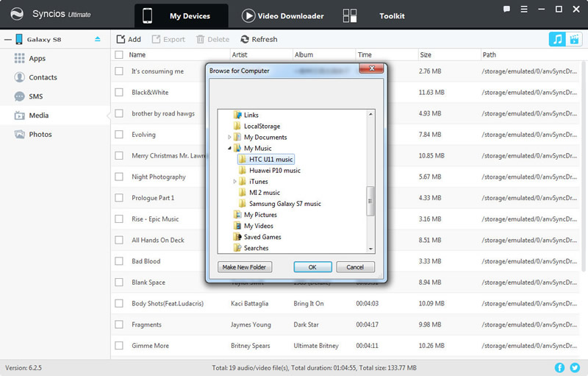This screenshot has height=376, width=588.
Task: Open Syncios Twitter page icon
Action: [x=575, y=368]
